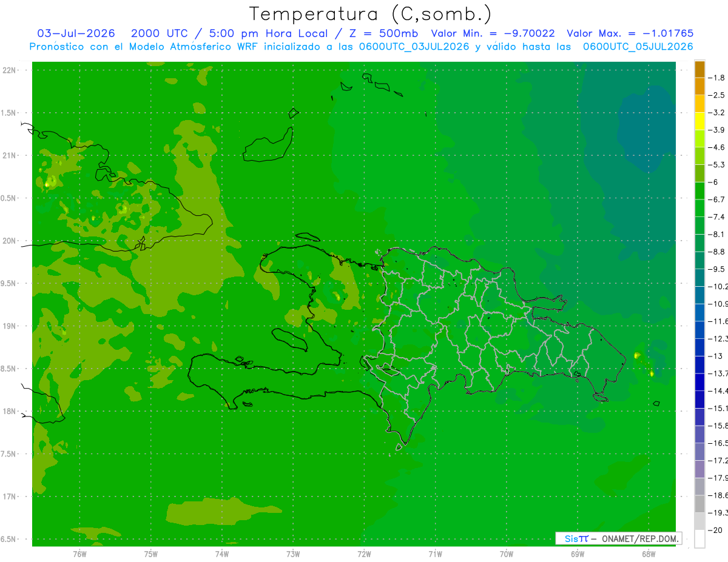The height and width of the screenshot is (562, 728).
Task: Click the '70W' longitude label
Action: point(507,554)
